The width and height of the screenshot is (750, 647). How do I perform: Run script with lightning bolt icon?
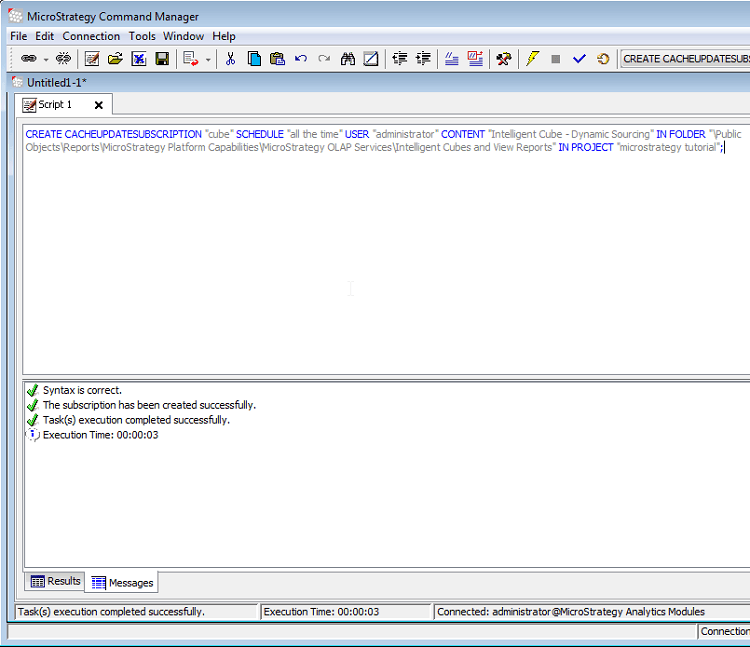coord(532,59)
